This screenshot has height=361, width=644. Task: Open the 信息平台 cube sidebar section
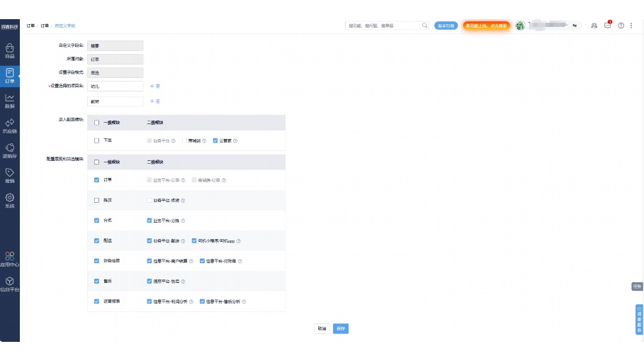[x=9, y=284]
